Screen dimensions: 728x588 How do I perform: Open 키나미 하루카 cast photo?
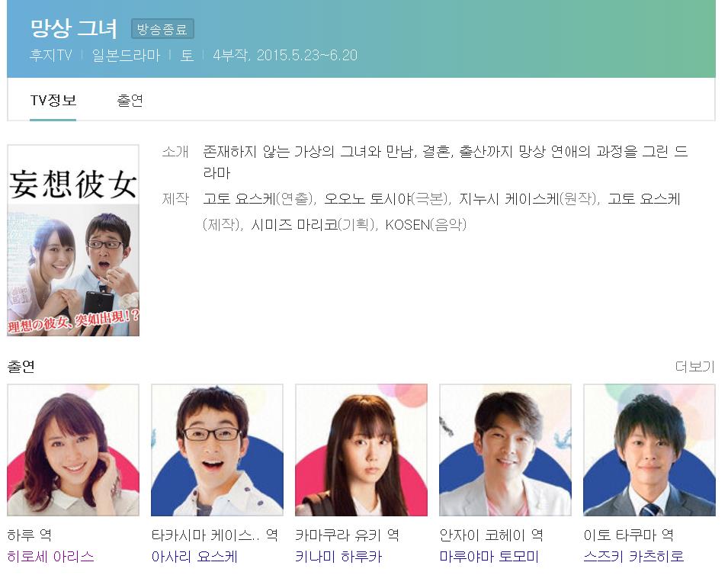[x=361, y=450]
